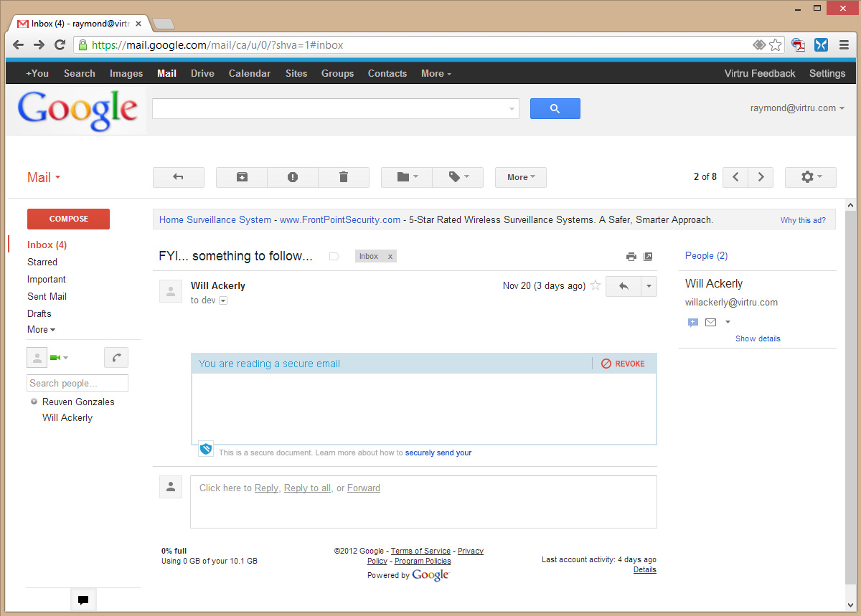Bookmark this page with star icon
This screenshot has height=616, width=861.
(776, 44)
